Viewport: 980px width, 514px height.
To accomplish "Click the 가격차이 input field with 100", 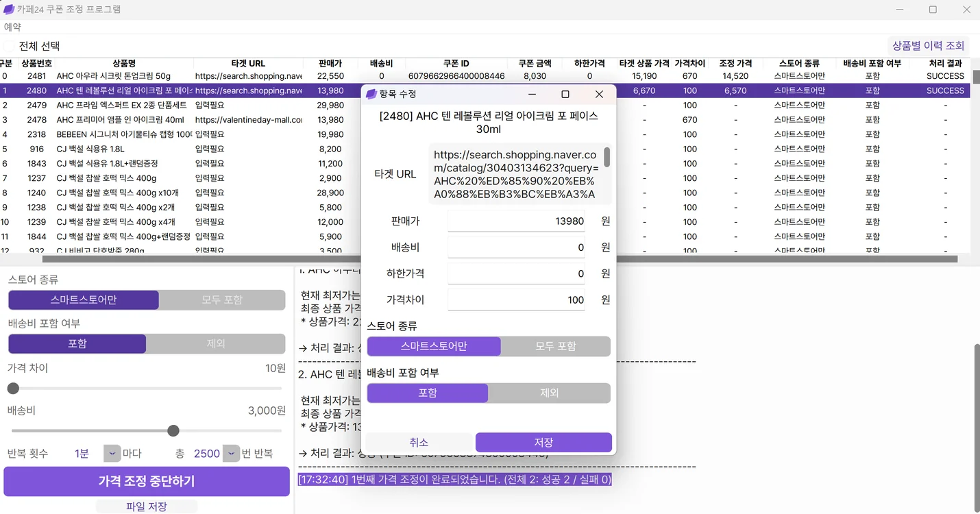I will 516,299.
